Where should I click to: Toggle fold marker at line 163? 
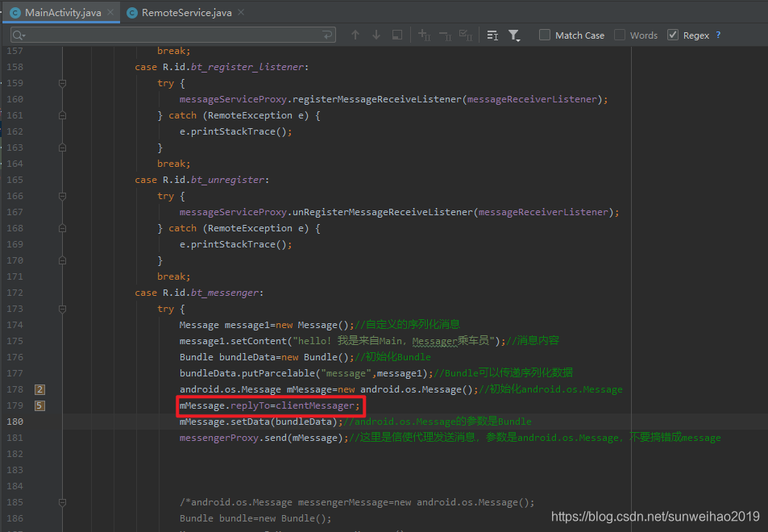tap(62, 148)
